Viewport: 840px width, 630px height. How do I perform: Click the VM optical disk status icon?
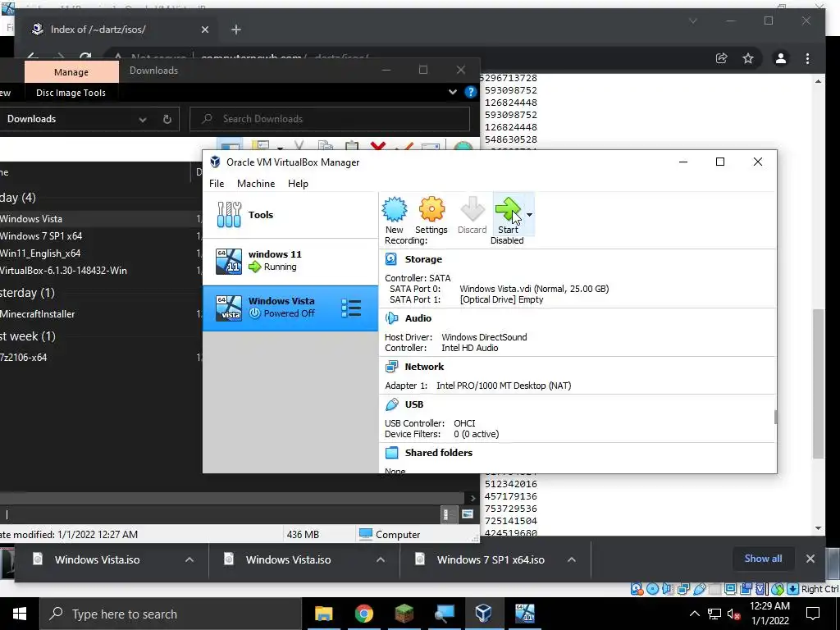652,589
